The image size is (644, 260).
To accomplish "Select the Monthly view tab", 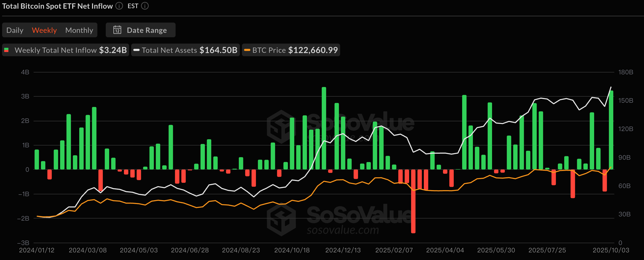I will coord(79,30).
